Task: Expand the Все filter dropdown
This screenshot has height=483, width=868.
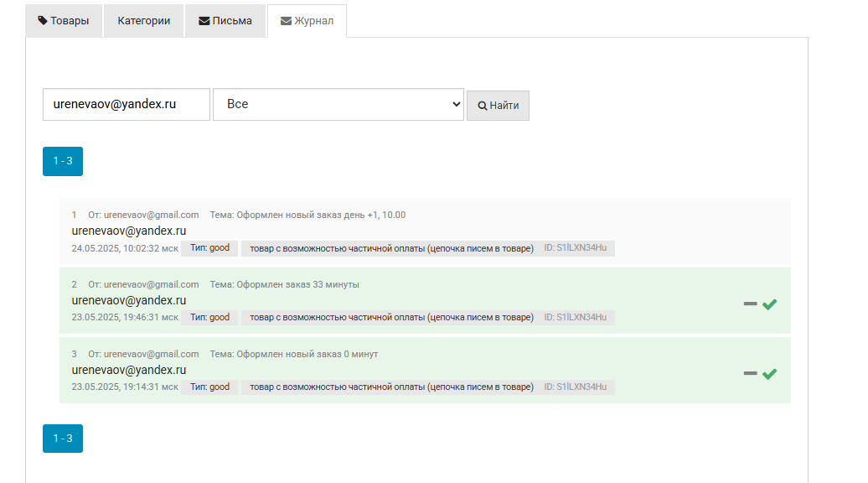Action: pyautogui.click(x=338, y=104)
